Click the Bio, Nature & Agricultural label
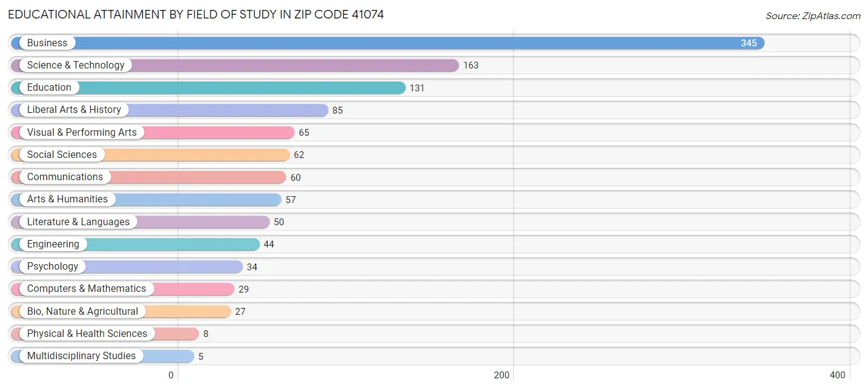Viewport: 868px width, 390px height. pos(83,312)
